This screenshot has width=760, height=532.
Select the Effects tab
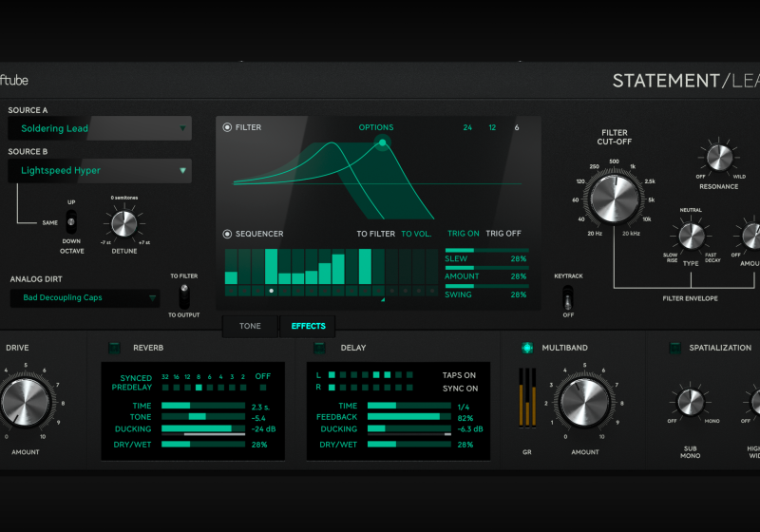click(x=308, y=326)
